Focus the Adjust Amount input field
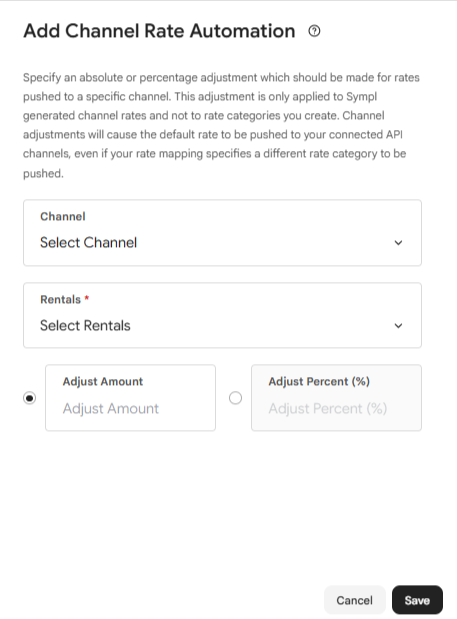 pyautogui.click(x=130, y=398)
